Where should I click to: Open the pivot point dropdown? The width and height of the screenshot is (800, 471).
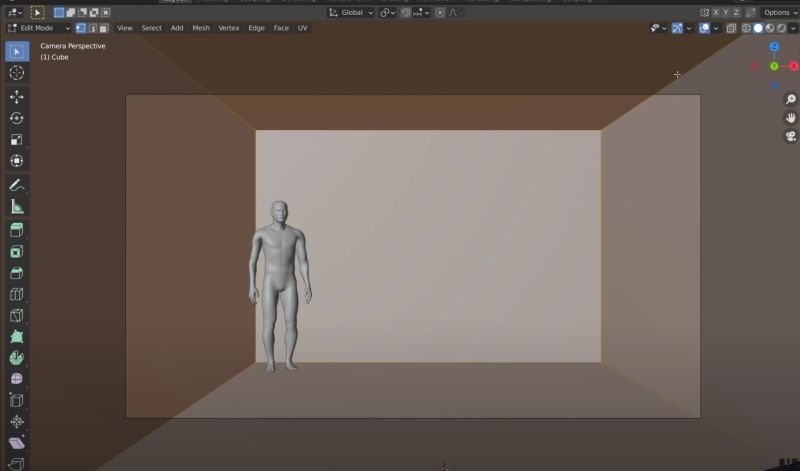(388, 13)
